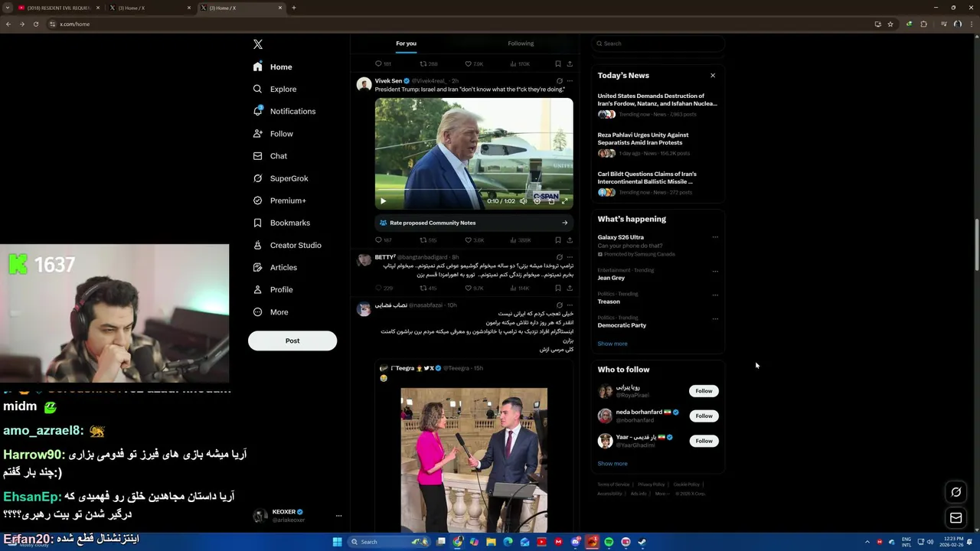Click the X logo in sidebar

(x=258, y=44)
